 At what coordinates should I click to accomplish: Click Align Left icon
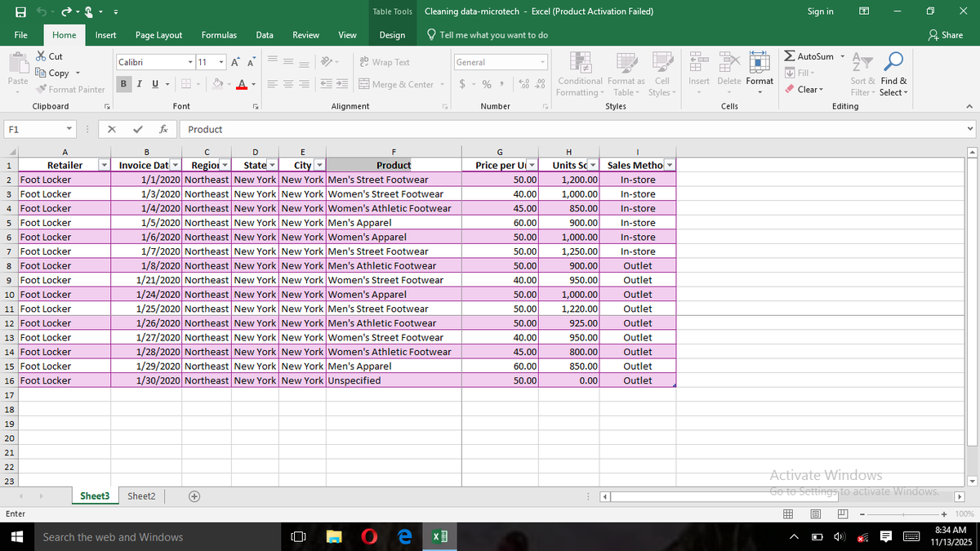272,84
